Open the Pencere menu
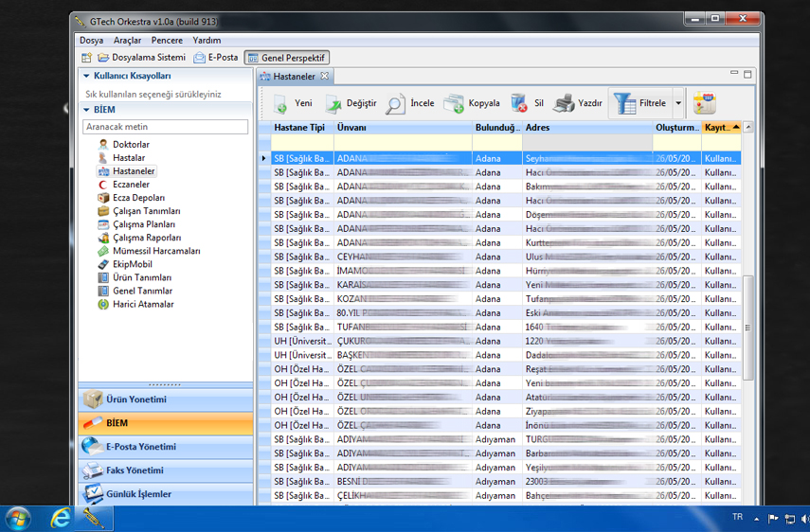Image resolution: width=810 pixels, height=532 pixels. point(167,41)
